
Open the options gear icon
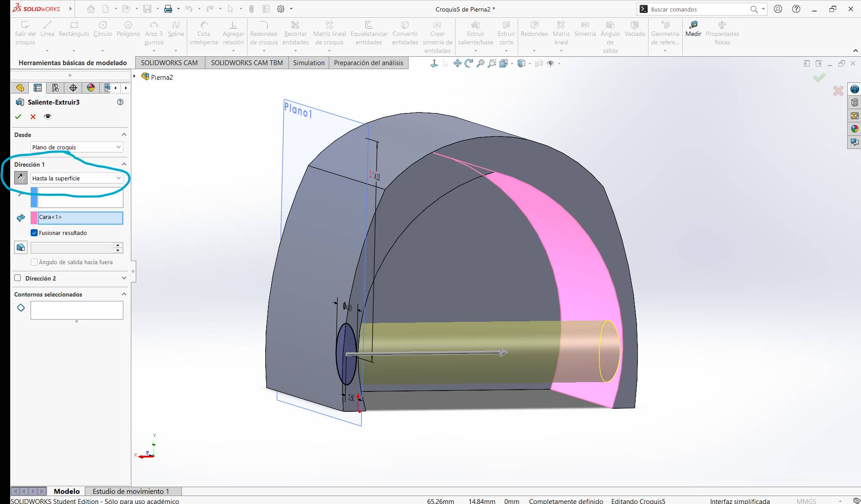click(281, 9)
